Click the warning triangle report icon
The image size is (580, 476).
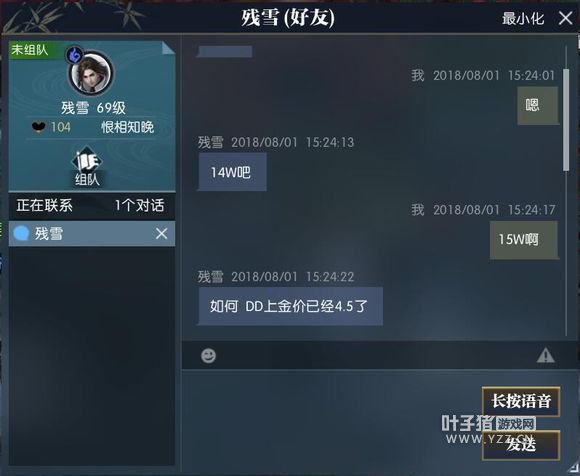(546, 356)
